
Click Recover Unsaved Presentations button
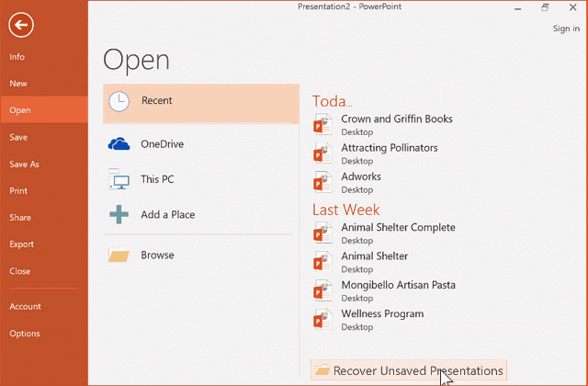coord(409,370)
